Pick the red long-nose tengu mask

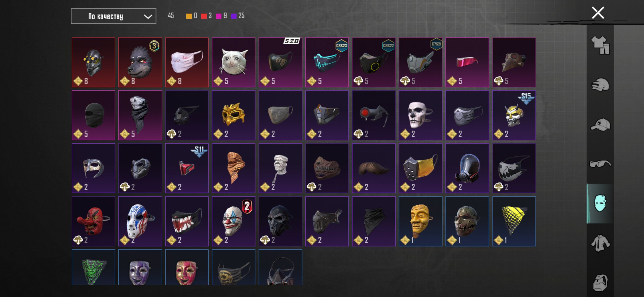coord(93,221)
